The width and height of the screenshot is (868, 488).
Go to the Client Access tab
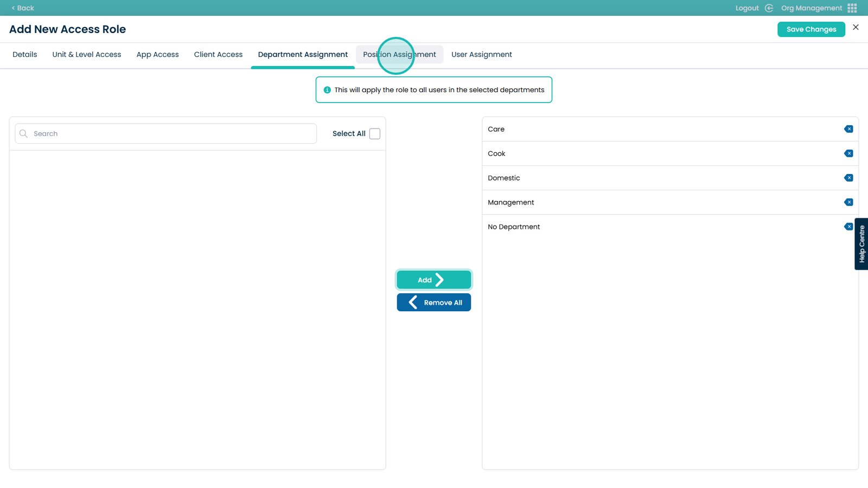pos(218,55)
